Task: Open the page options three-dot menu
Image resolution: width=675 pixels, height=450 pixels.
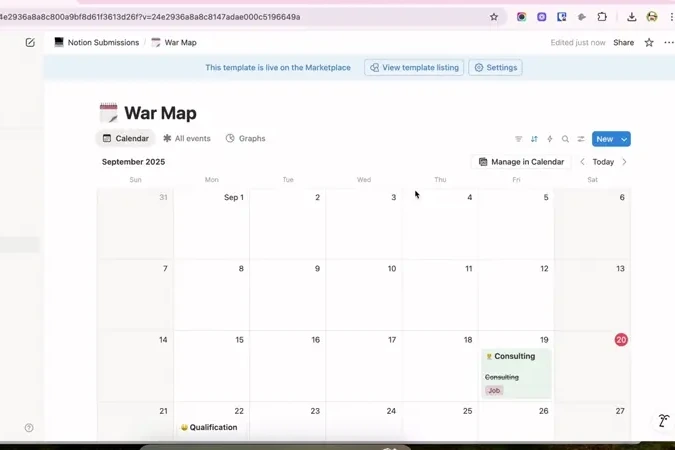Action: (x=669, y=42)
